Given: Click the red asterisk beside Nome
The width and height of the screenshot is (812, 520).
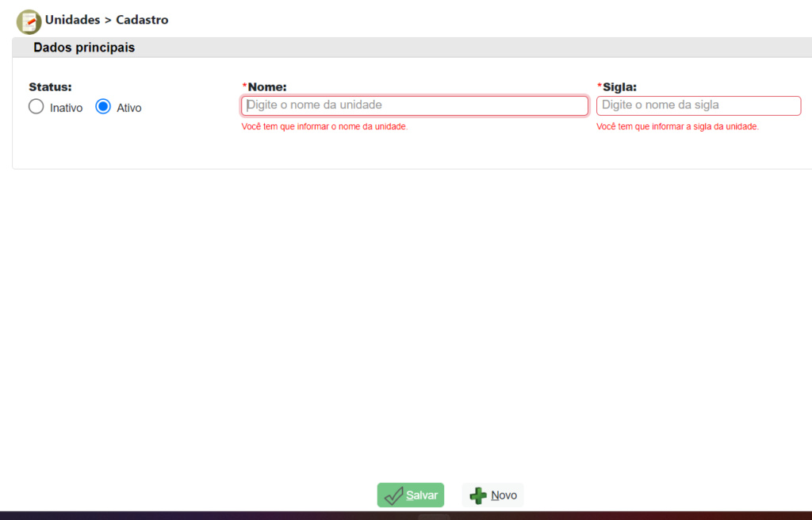Looking at the screenshot, I should point(244,86).
